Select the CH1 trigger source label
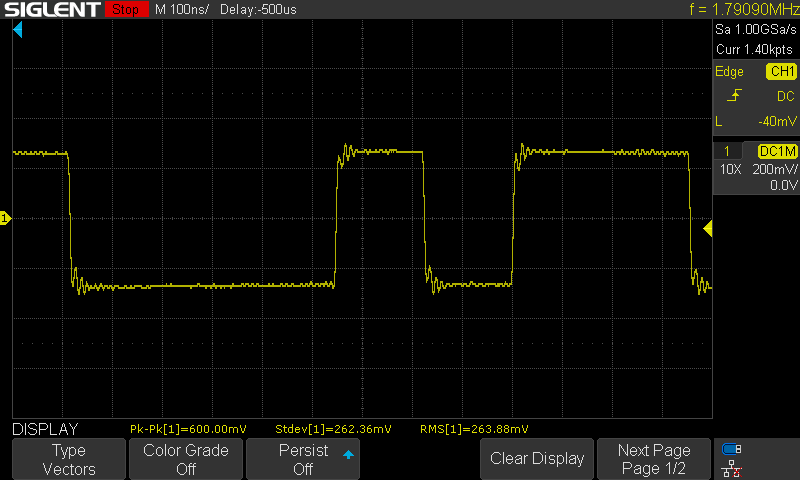 click(x=780, y=72)
